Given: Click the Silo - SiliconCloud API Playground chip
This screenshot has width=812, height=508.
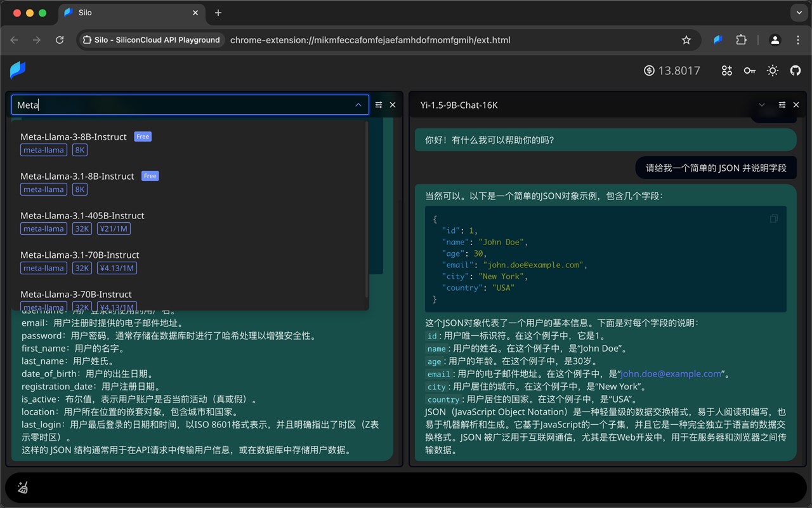Looking at the screenshot, I should 151,40.
